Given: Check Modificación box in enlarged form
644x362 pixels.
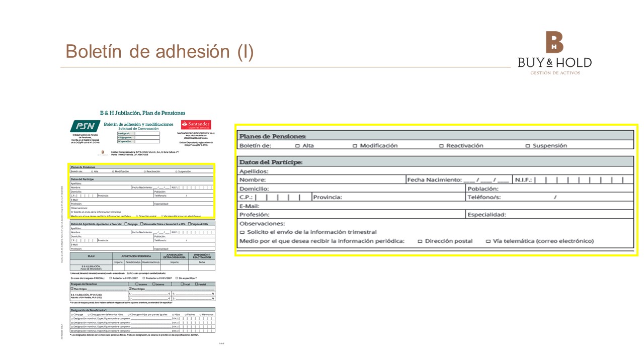Looking at the screenshot, I should (355, 146).
